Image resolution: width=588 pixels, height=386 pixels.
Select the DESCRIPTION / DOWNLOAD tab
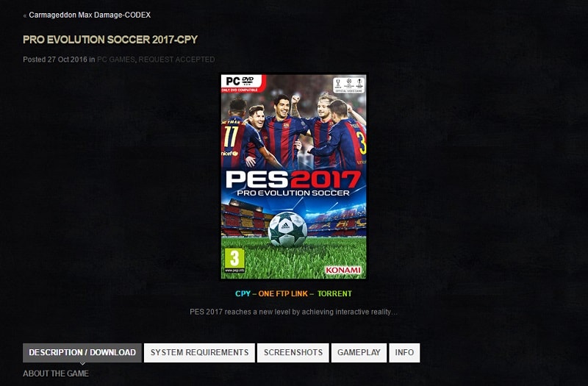pyautogui.click(x=82, y=353)
